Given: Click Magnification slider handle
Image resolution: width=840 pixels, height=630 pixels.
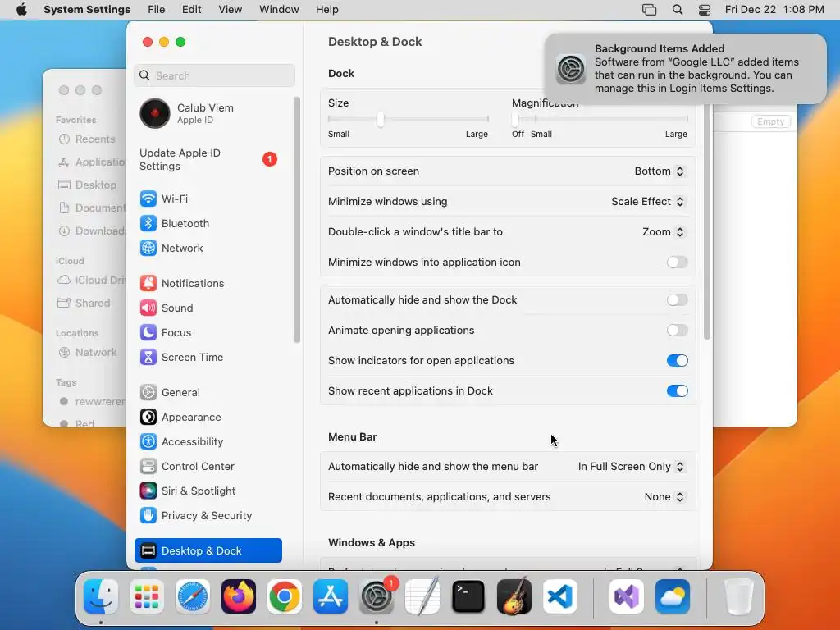Looking at the screenshot, I should coord(515,119).
